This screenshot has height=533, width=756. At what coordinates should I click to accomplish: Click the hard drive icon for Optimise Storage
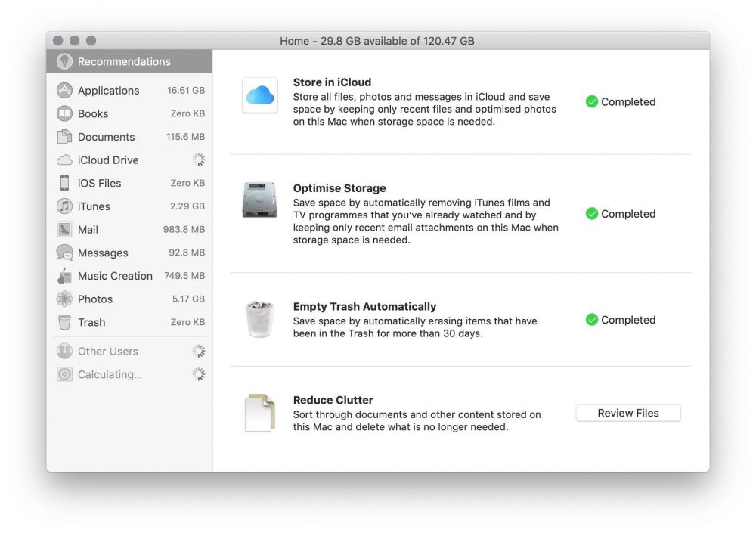(259, 200)
